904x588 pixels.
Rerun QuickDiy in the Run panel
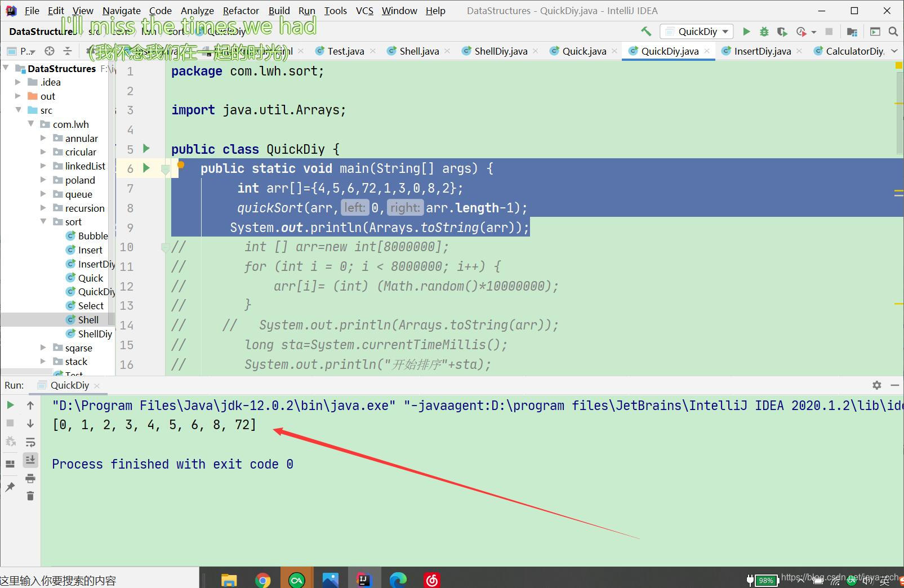click(x=10, y=405)
